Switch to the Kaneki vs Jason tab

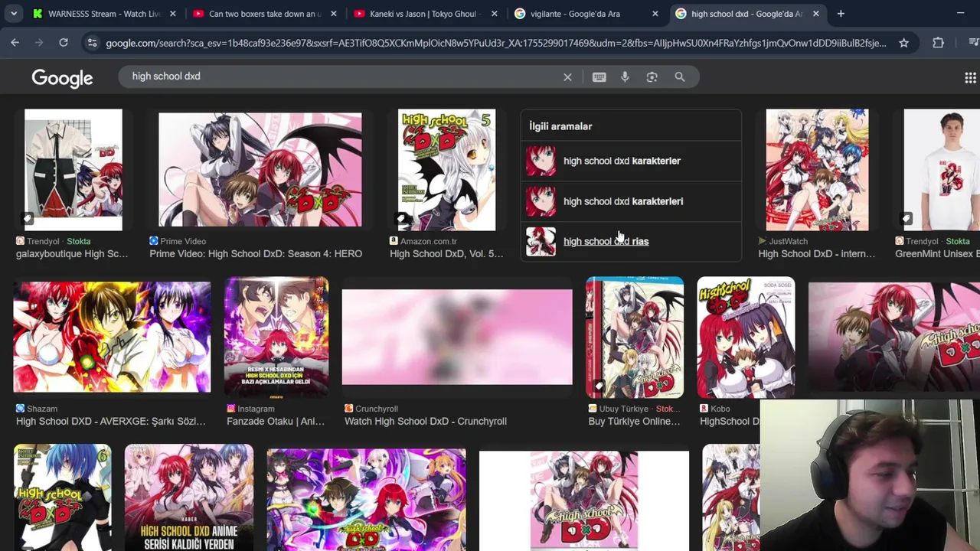(x=425, y=14)
